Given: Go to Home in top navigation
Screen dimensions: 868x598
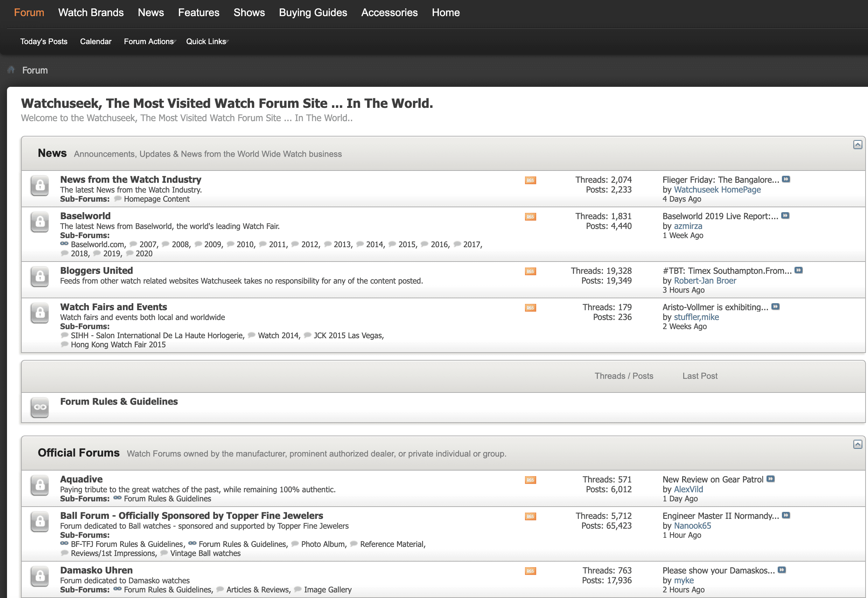Looking at the screenshot, I should pos(446,13).
